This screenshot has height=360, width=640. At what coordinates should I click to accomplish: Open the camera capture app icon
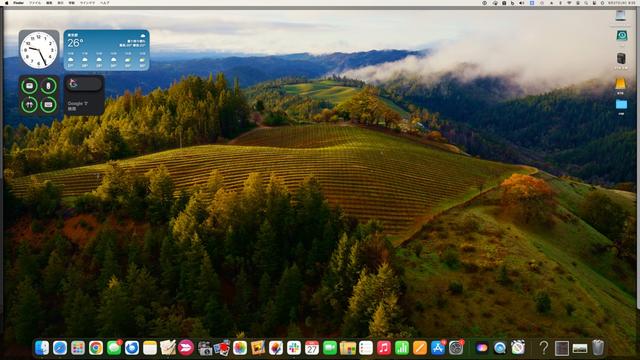(x=204, y=348)
